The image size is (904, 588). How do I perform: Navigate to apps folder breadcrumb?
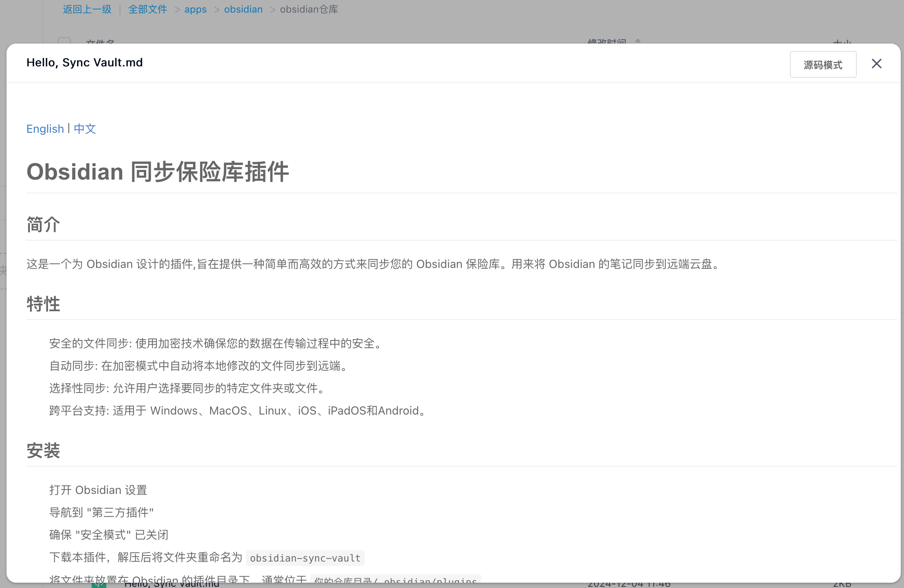coord(195,9)
